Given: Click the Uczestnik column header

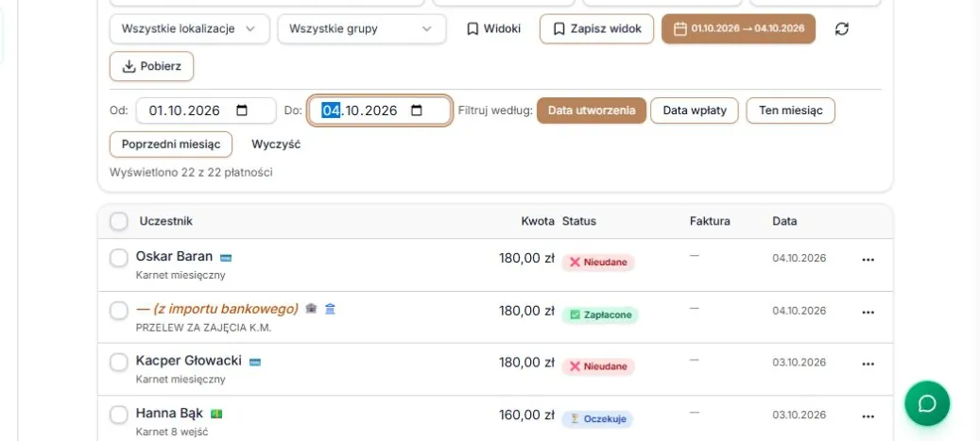Looking at the screenshot, I should click(165, 221).
